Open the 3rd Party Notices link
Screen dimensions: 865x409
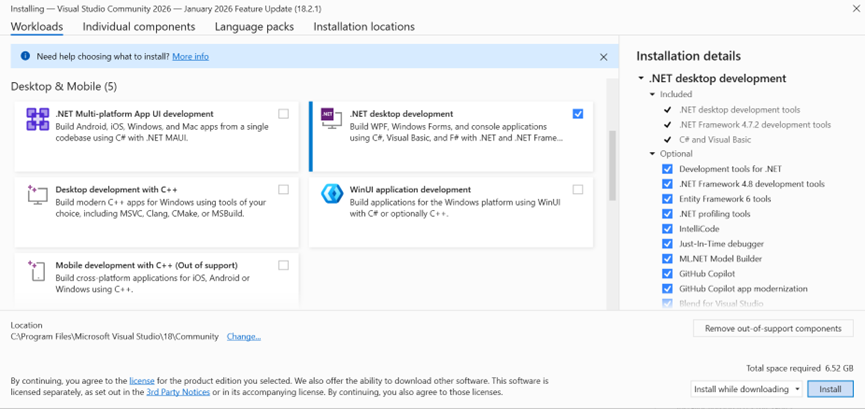(178, 392)
